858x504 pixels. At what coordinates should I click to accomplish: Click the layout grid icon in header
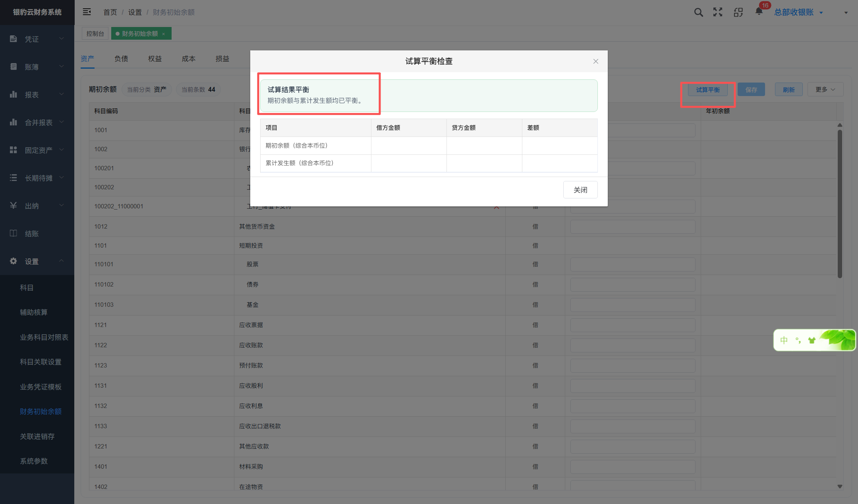tap(738, 12)
